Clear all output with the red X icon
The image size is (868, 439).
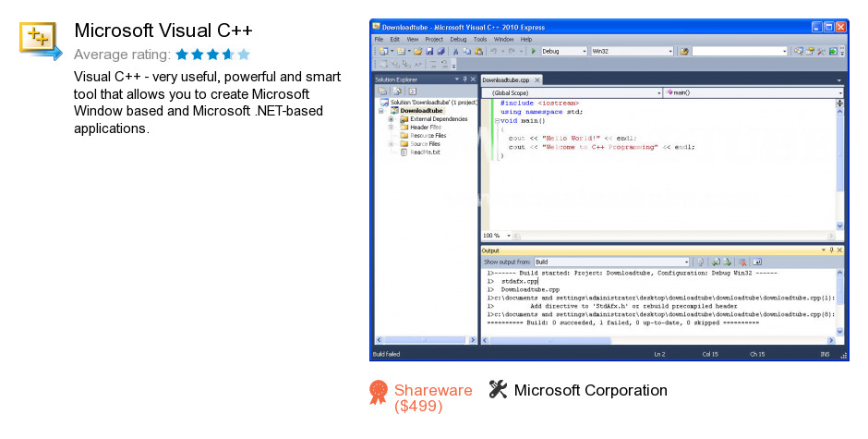[x=743, y=262]
